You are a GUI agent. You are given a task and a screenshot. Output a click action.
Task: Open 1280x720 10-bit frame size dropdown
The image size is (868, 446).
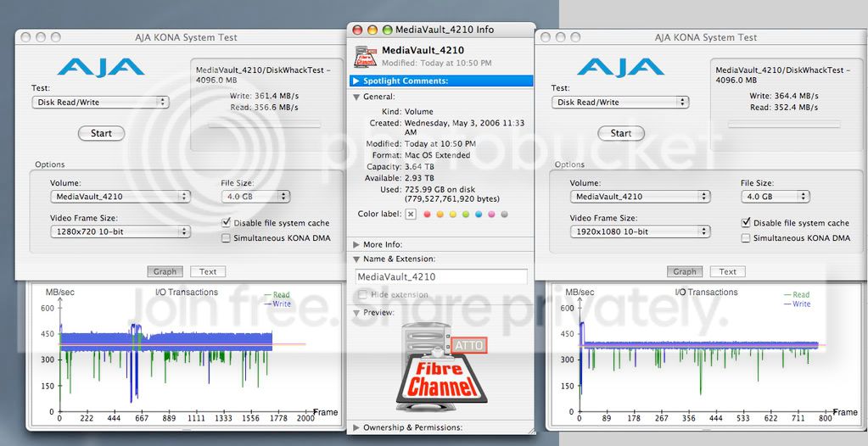120,231
